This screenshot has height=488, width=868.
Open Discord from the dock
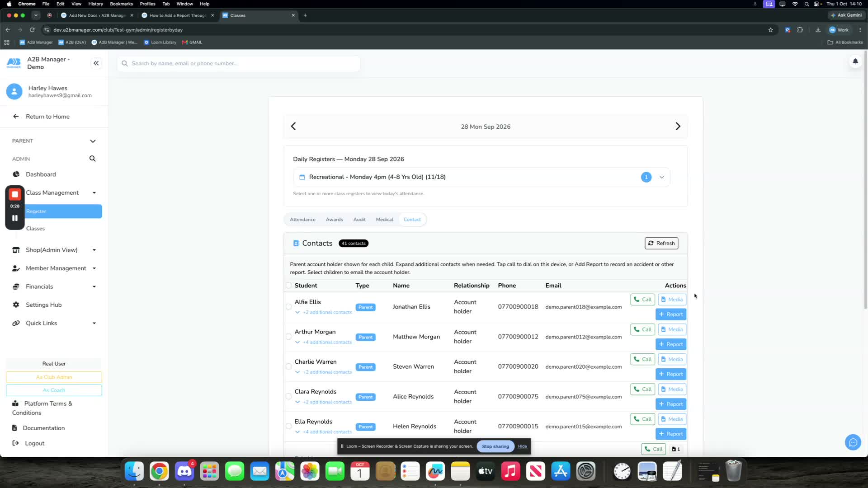click(184, 471)
